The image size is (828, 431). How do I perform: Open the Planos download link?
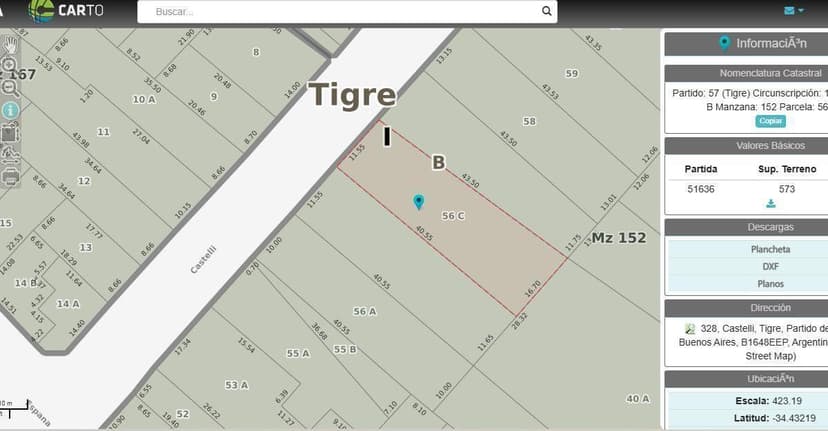769,284
